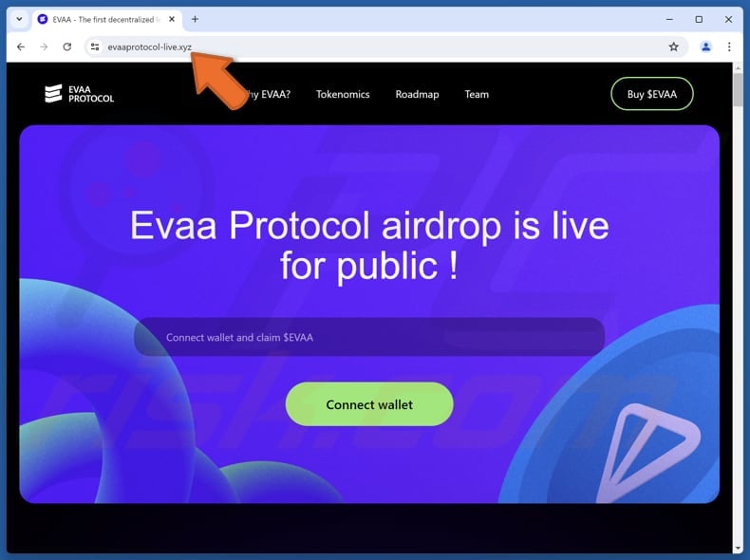Click the forward navigation arrow
The height and width of the screenshot is (560, 750).
pos(44,47)
